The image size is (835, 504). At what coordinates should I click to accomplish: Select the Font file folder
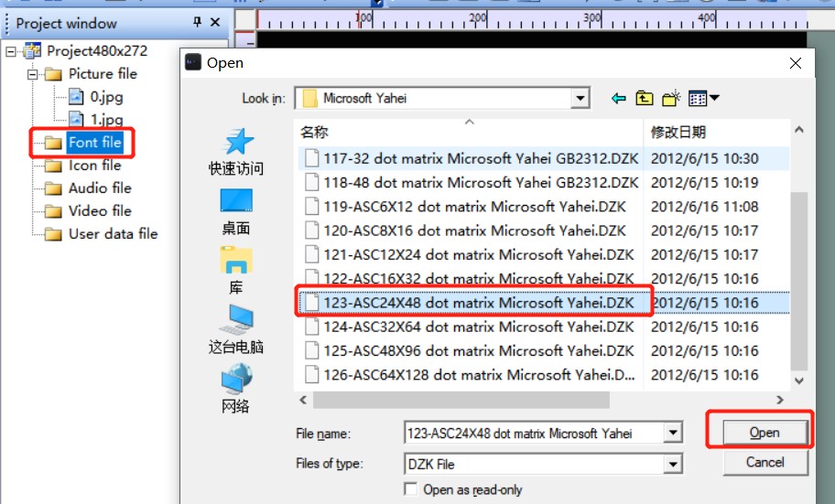tap(95, 143)
